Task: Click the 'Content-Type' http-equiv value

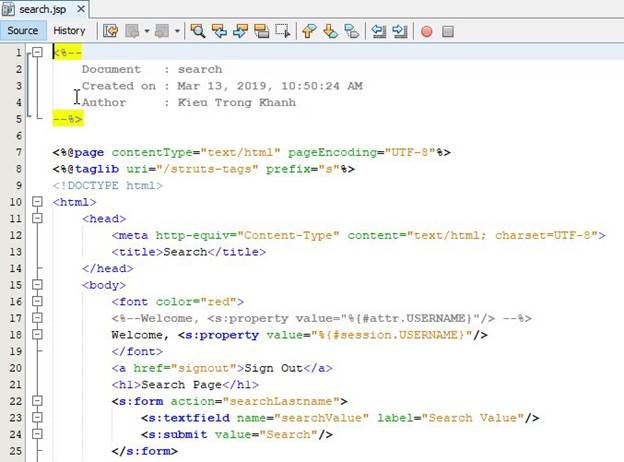Action: pyautogui.click(x=288, y=235)
